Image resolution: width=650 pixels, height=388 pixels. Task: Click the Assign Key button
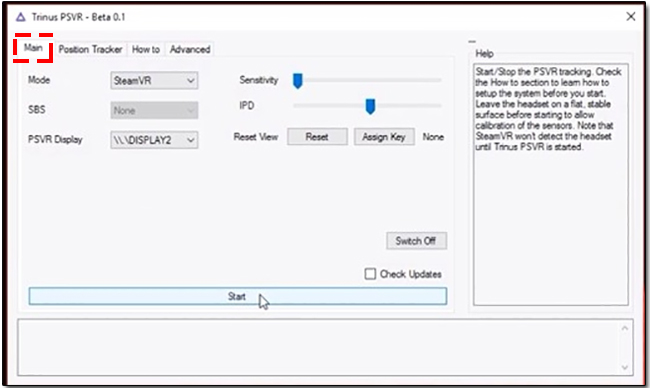coord(384,137)
